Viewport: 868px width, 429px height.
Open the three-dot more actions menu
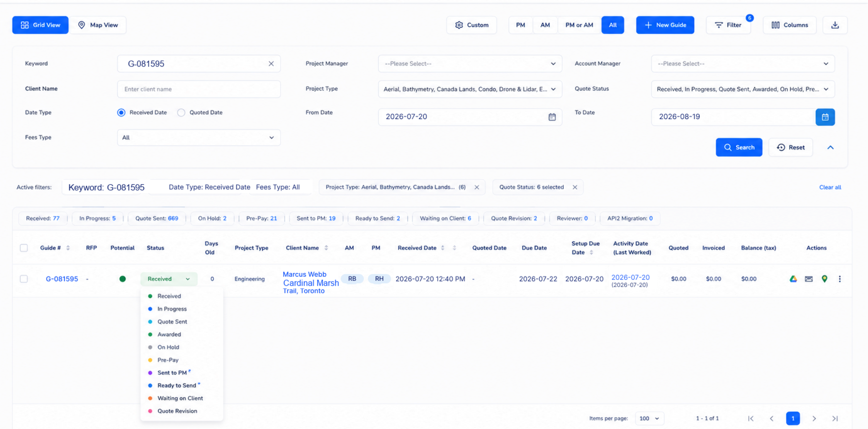(x=840, y=279)
